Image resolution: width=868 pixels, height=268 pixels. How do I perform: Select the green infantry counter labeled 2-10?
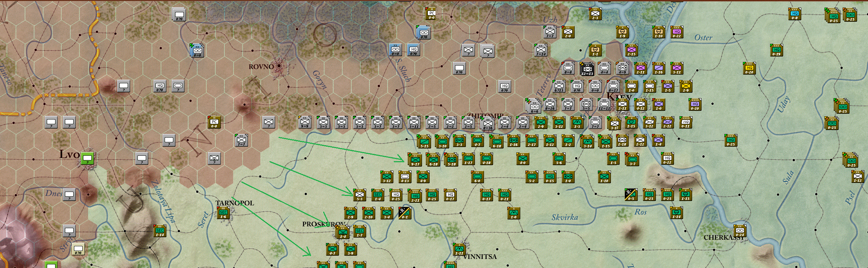368,213
